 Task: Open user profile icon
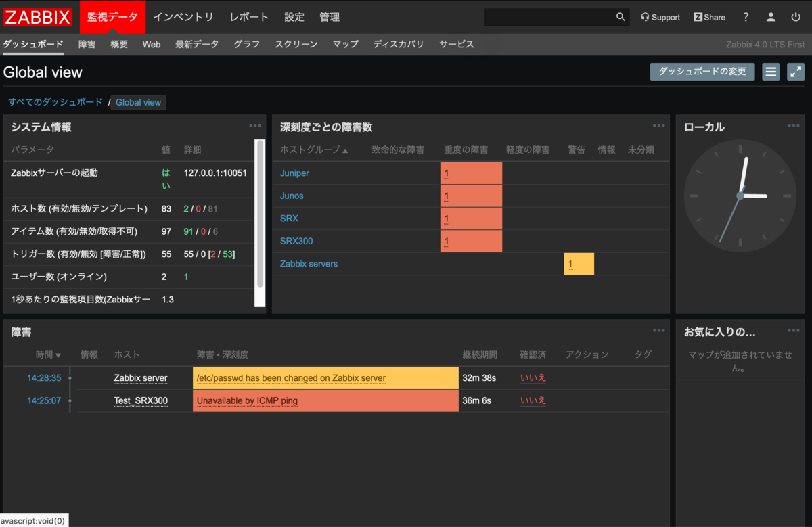point(771,17)
